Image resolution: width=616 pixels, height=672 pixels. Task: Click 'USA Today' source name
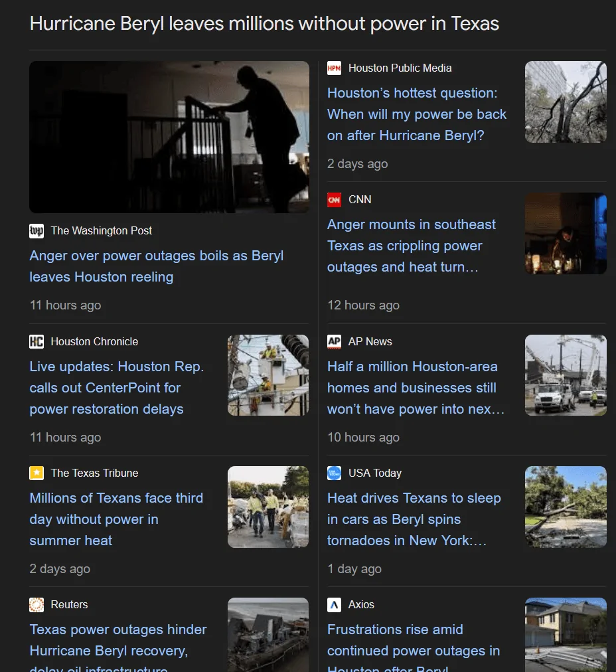[375, 473]
